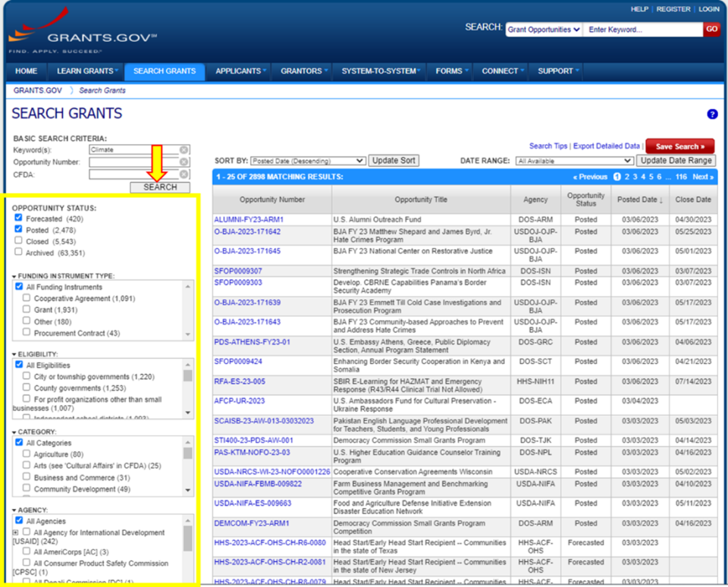Viewport: 728px width, 587px height.
Task: Sort by the Posted Date column header
Action: [640, 199]
